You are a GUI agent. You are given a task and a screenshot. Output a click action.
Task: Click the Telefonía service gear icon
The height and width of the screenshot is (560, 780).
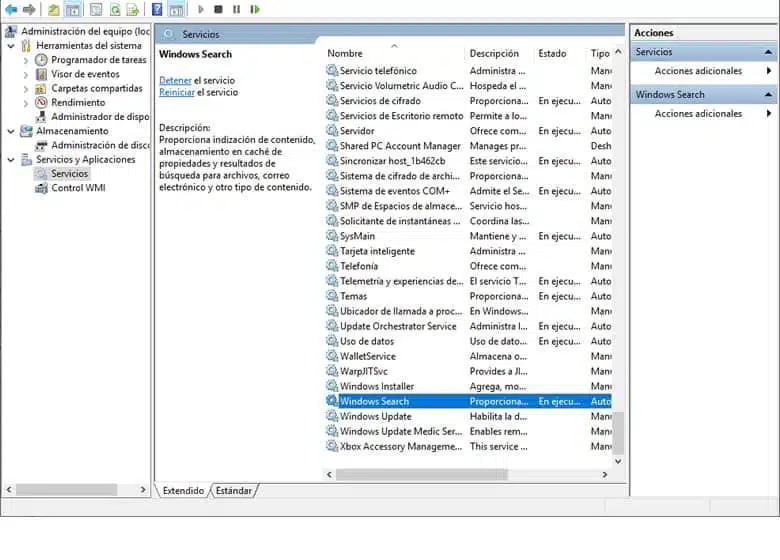(x=332, y=266)
